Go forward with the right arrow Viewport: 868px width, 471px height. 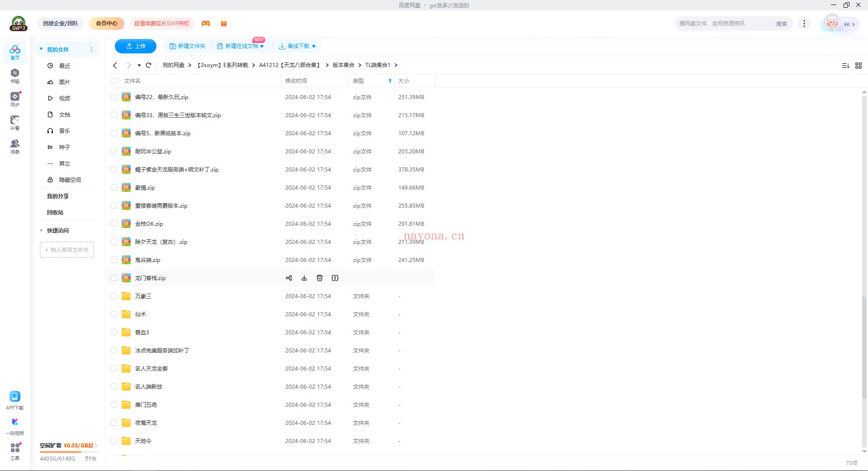point(129,65)
